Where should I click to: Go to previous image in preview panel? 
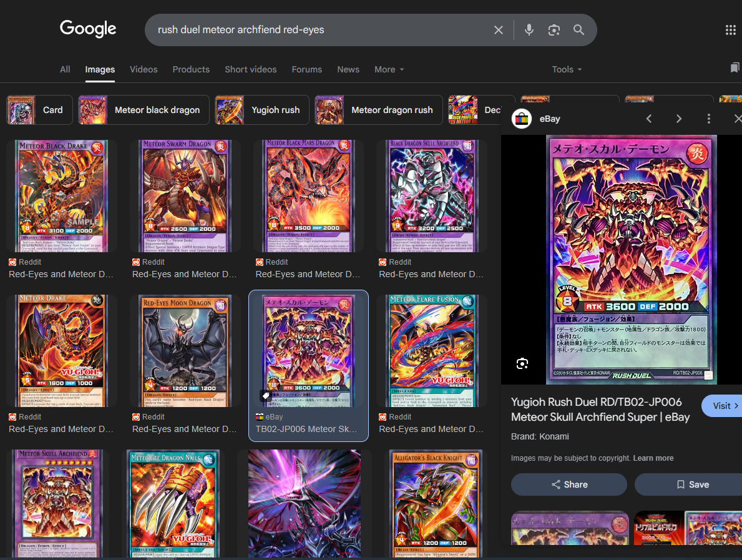click(x=649, y=119)
